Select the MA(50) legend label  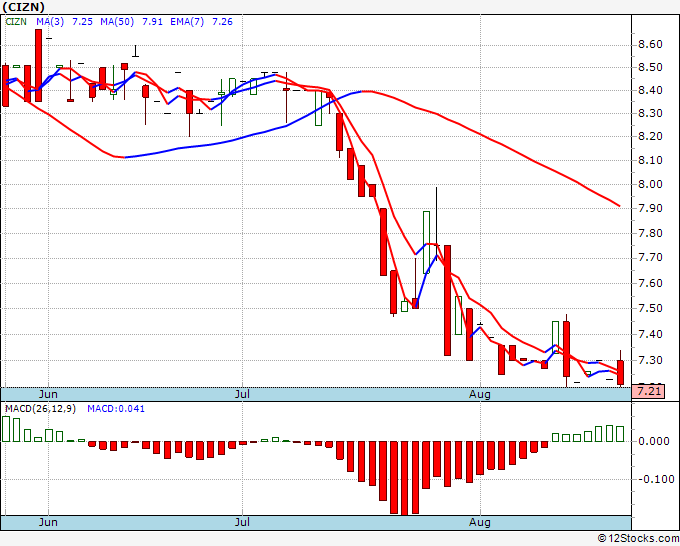117,22
